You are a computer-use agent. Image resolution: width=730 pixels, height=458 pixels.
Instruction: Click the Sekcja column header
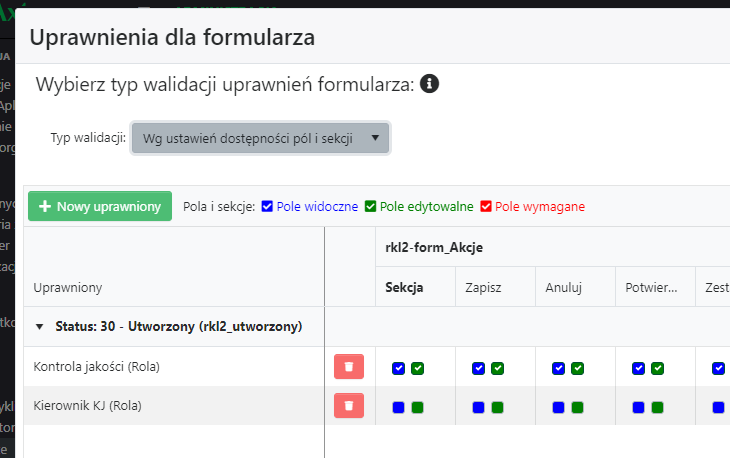405,287
